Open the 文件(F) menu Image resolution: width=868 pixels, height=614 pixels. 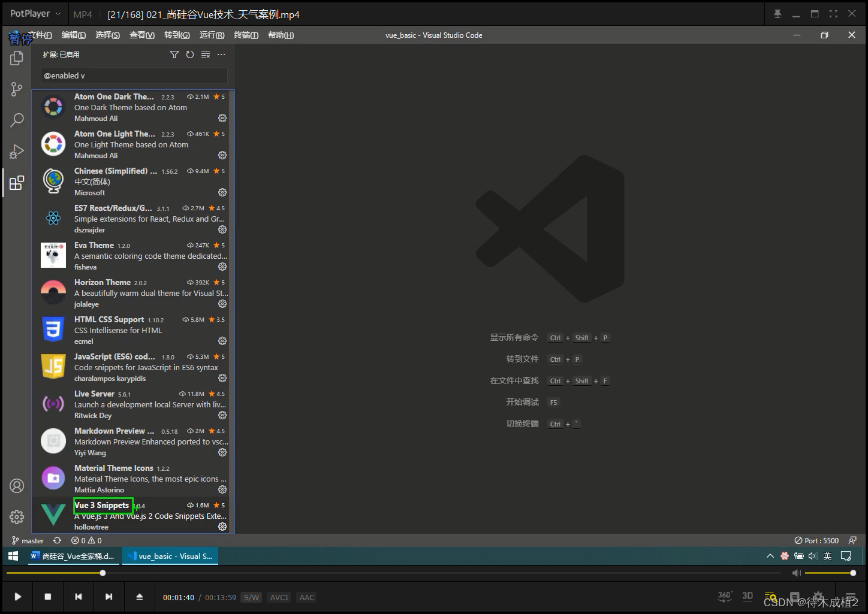point(40,35)
